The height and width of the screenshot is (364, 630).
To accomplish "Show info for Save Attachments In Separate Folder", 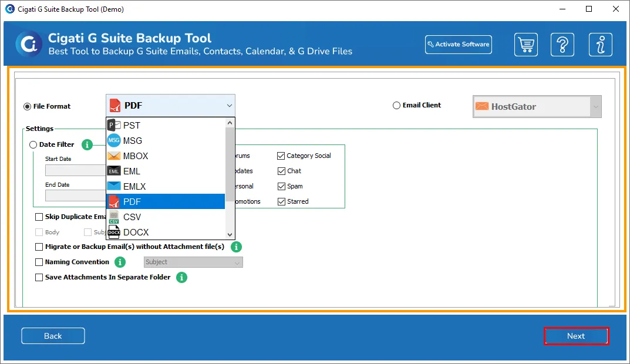I will [181, 277].
